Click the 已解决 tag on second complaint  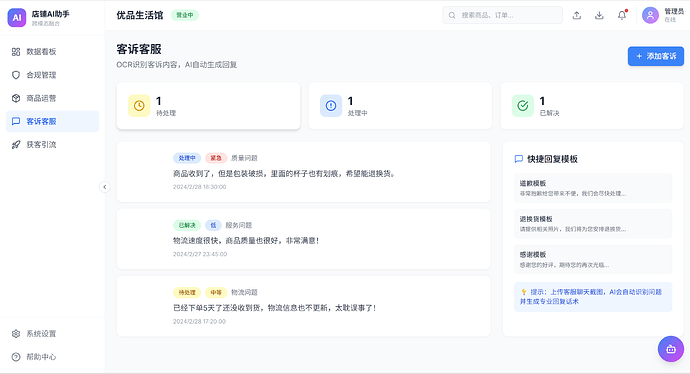pyautogui.click(x=187, y=225)
